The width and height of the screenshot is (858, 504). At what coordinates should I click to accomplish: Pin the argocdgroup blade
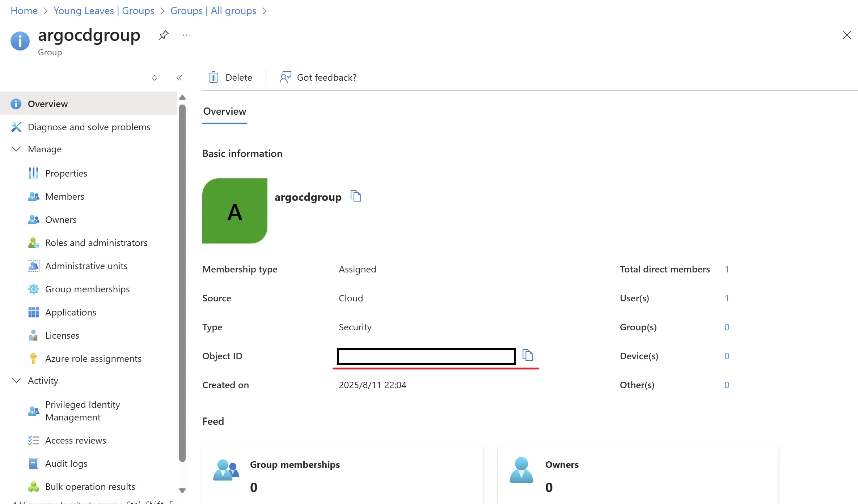pyautogui.click(x=164, y=35)
